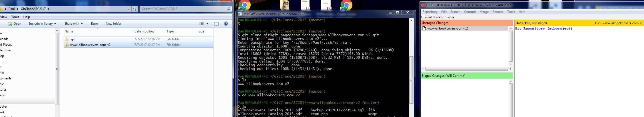Image resolution: width=644 pixels, height=117 pixels.
Task: Open the view options dropdown arrow in Explorer
Action: tap(207, 24)
